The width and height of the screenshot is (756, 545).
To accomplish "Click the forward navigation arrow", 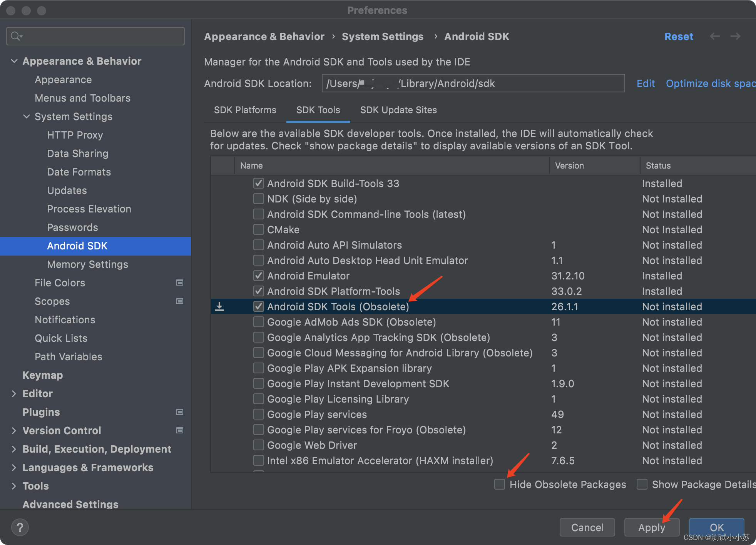I will click(x=736, y=36).
